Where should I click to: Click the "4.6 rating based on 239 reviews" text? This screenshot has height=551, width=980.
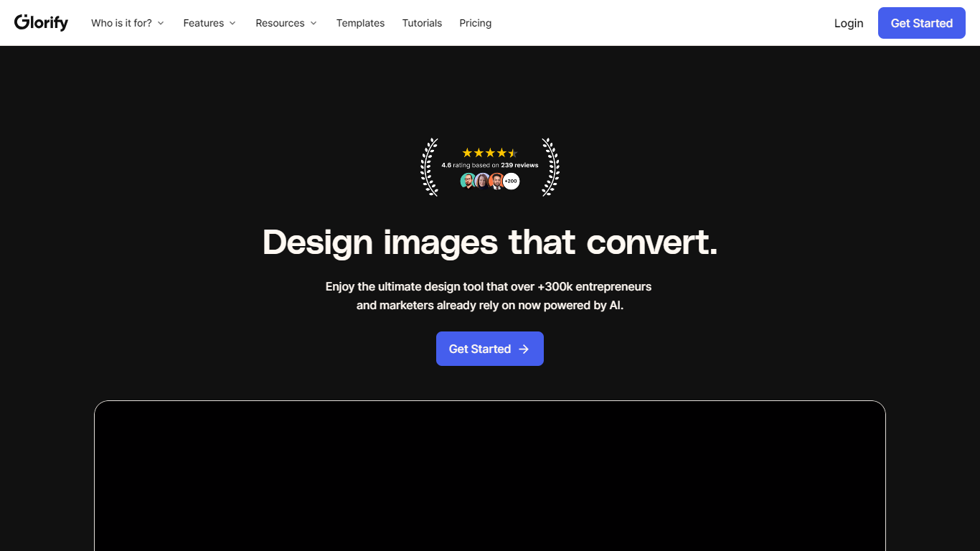[490, 165]
